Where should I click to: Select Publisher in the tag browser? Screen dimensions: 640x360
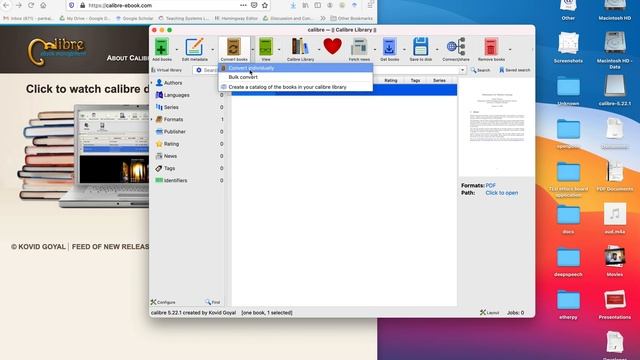(x=175, y=132)
